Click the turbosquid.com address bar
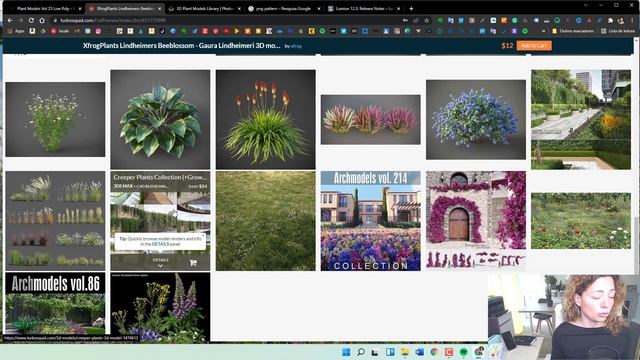This screenshot has height=360, width=640. [229, 20]
